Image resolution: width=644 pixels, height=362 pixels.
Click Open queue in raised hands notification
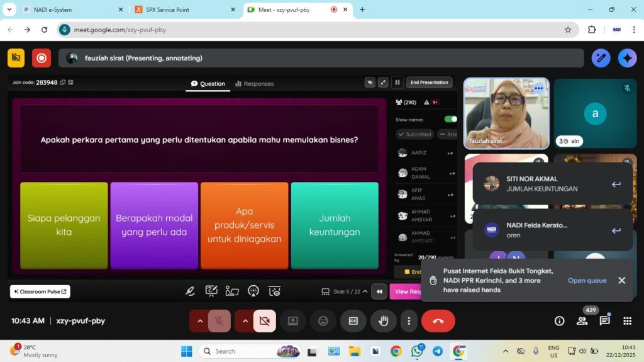point(587,281)
